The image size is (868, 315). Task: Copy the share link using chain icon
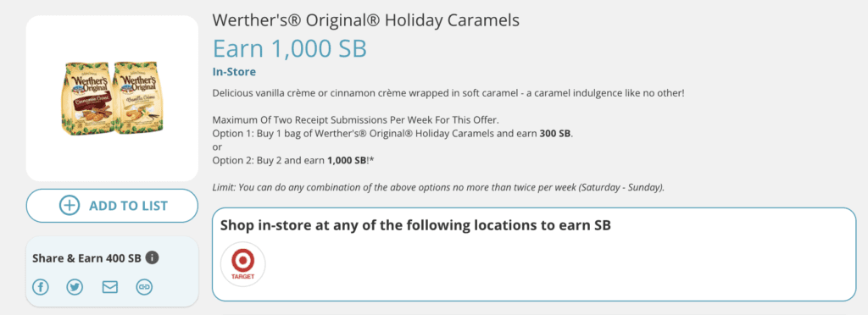coord(144,287)
